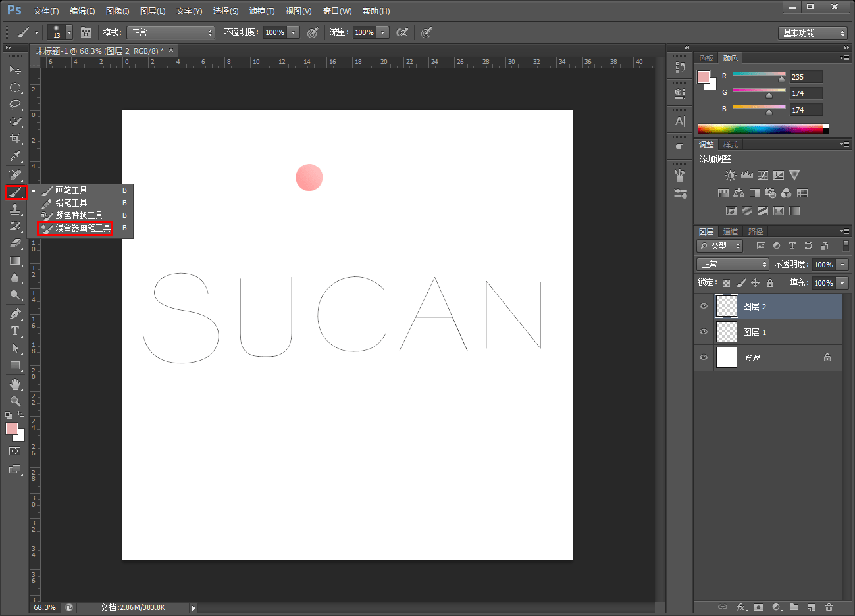Select the Path Selection tool
The width and height of the screenshot is (855, 616).
(15, 348)
